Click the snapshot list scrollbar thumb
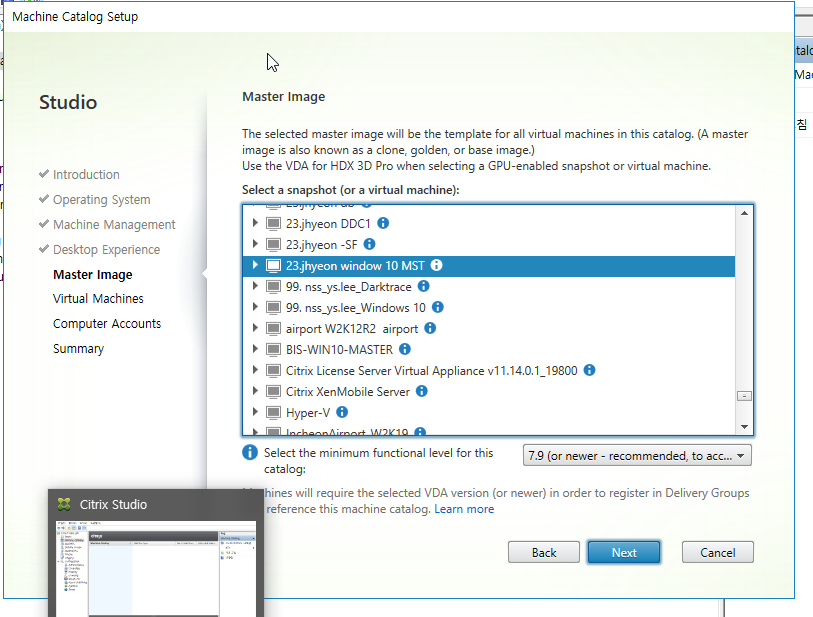 click(x=744, y=396)
